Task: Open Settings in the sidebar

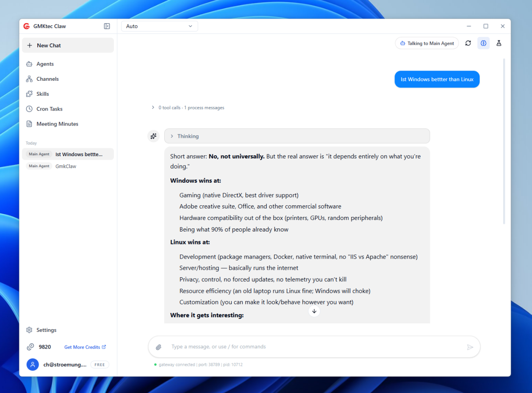Action: point(68,330)
